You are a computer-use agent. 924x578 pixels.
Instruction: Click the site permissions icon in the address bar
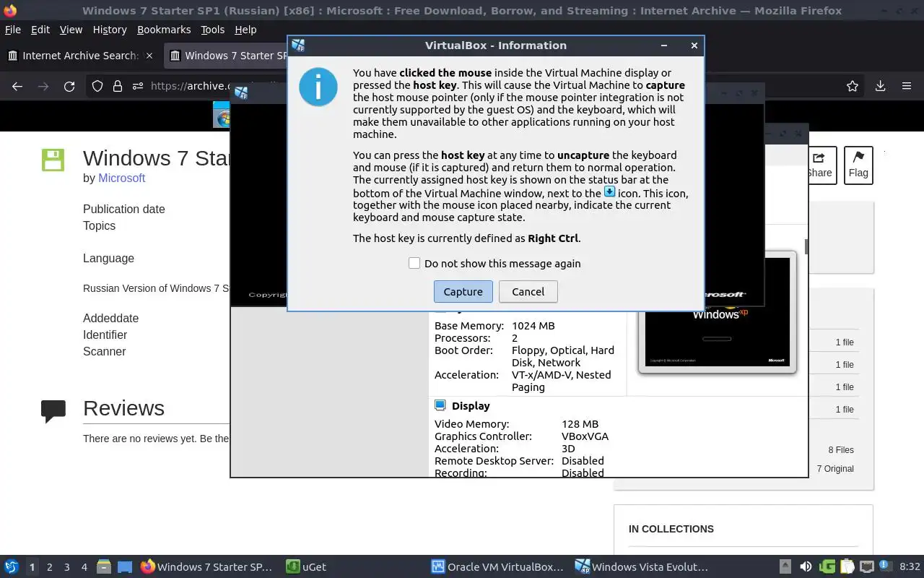pyautogui.click(x=137, y=86)
